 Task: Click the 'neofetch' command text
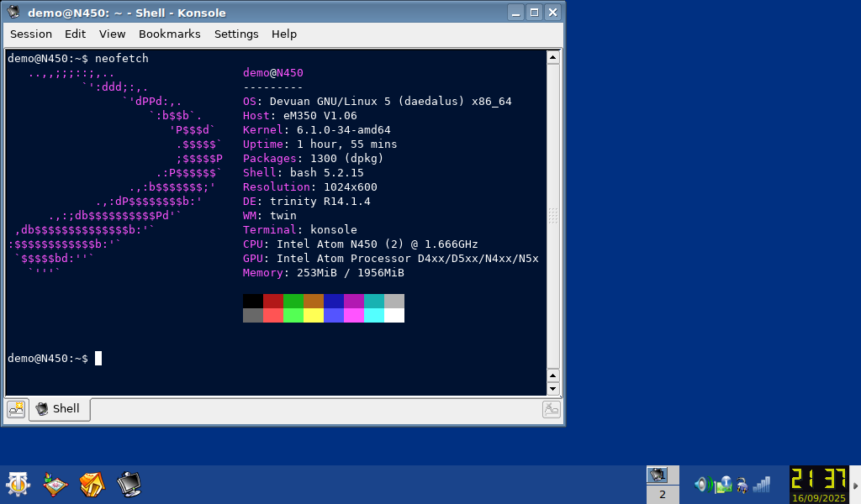[122, 58]
